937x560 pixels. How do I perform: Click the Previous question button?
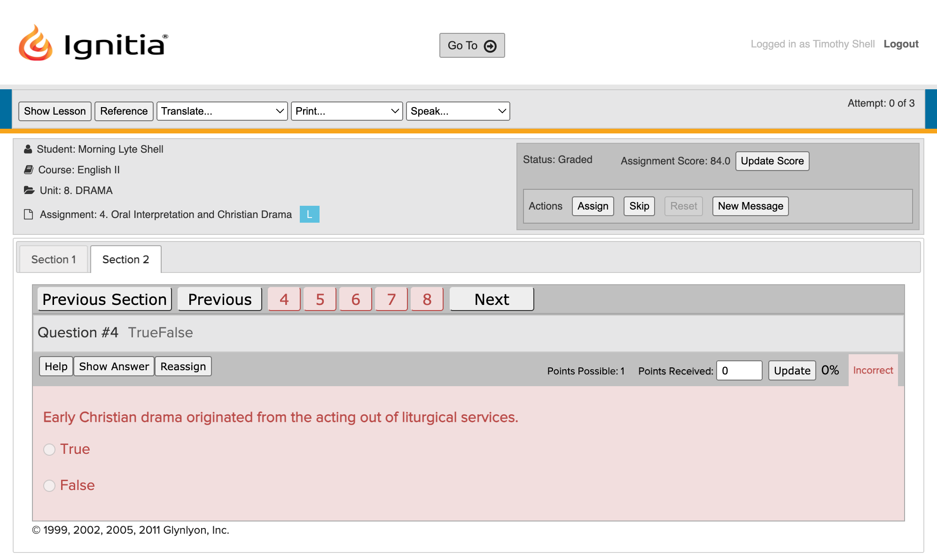pos(220,299)
